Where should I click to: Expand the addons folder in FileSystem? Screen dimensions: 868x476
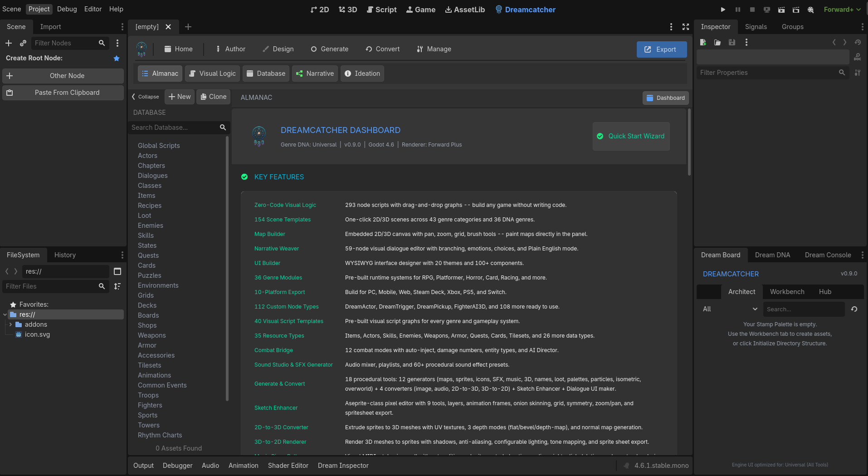[10, 324]
